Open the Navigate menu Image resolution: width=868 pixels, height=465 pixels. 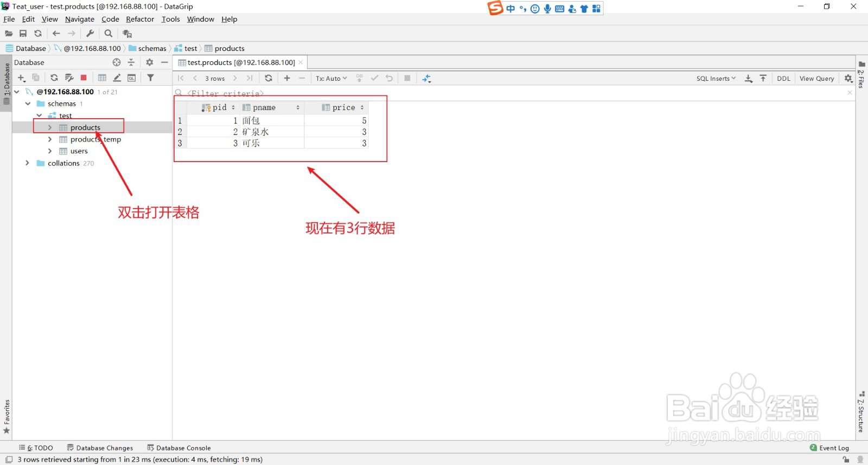click(x=80, y=19)
